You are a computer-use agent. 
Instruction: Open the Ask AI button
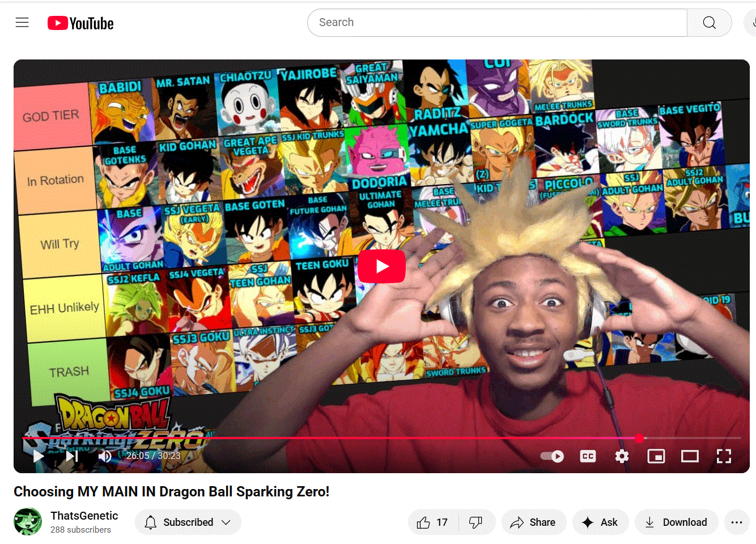point(601,522)
